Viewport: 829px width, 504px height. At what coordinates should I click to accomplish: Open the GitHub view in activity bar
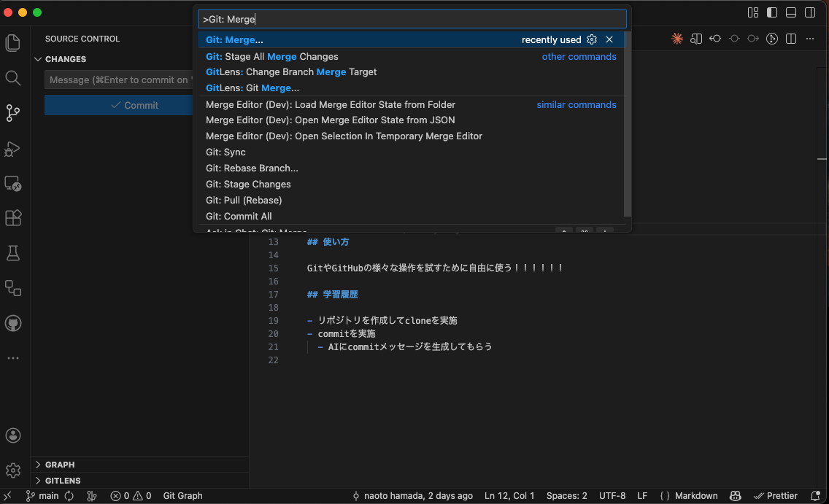(13, 323)
